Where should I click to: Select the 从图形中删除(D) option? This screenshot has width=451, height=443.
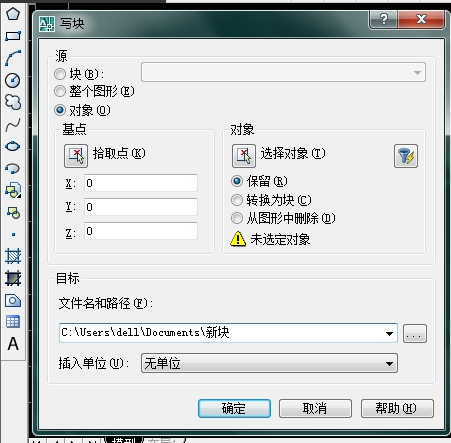(237, 218)
